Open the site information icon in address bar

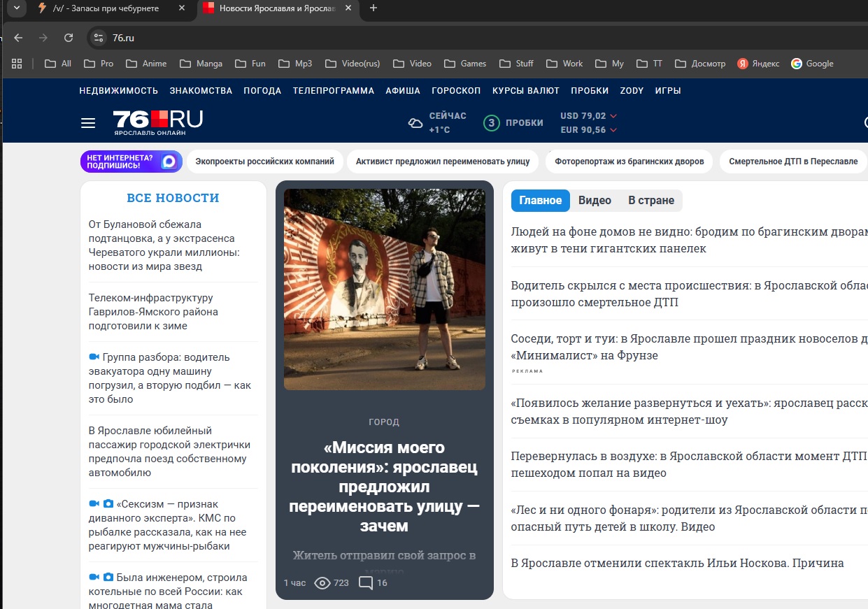[99, 38]
